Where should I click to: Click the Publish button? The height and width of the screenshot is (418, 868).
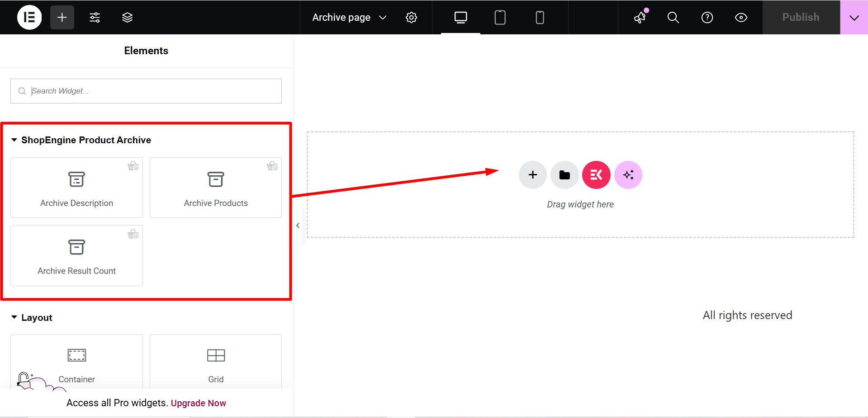click(x=801, y=17)
